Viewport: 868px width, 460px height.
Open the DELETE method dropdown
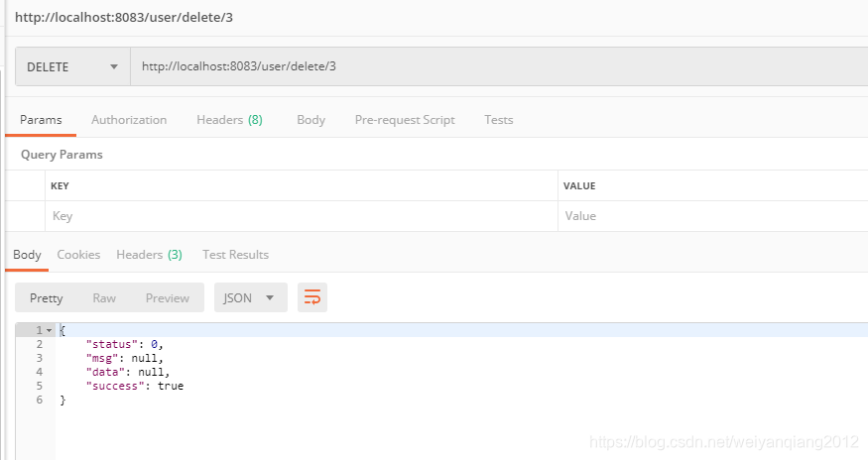click(72, 66)
